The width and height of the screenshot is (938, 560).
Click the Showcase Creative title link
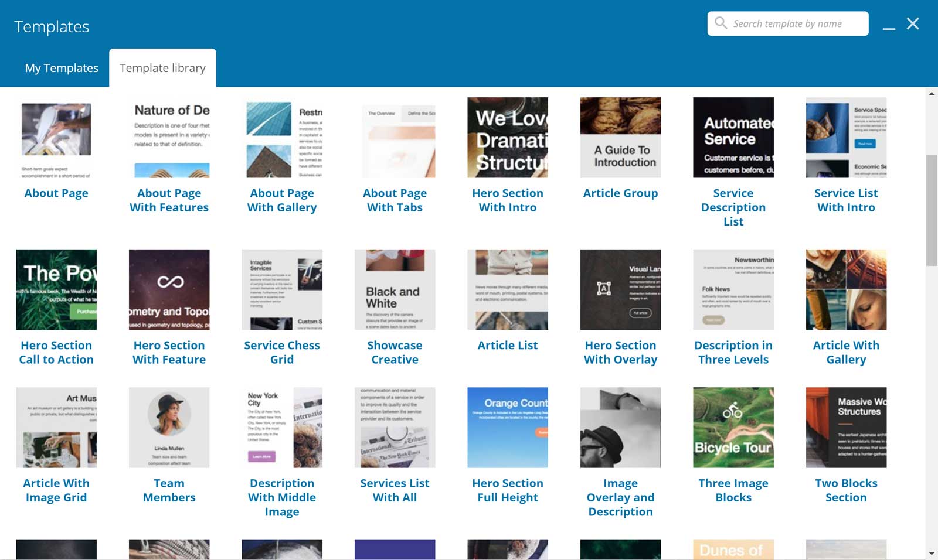click(395, 353)
